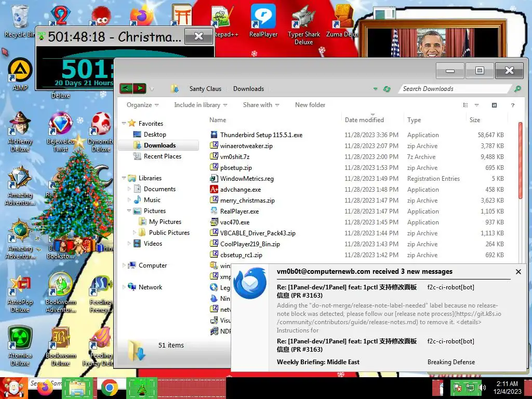Screen dimensions: 532x399
Task: Click the search magnifier icon in Explorer
Action: [517, 88]
